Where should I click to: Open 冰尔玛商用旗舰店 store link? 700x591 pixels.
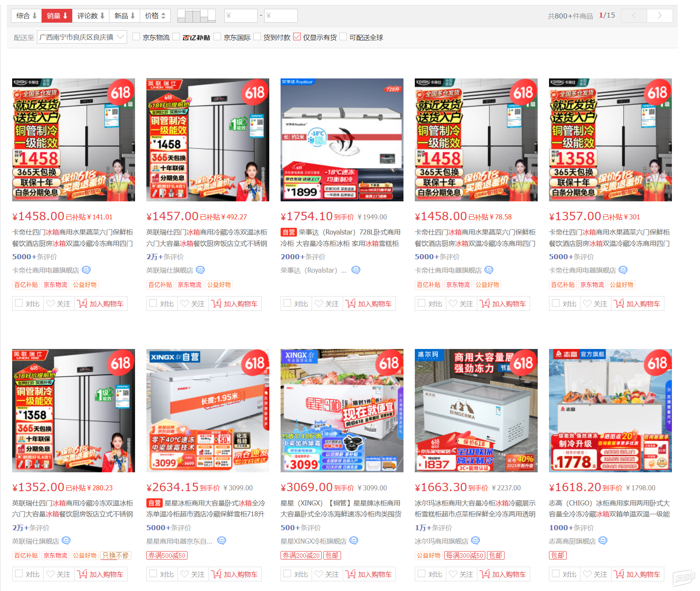pyautogui.click(x=441, y=541)
